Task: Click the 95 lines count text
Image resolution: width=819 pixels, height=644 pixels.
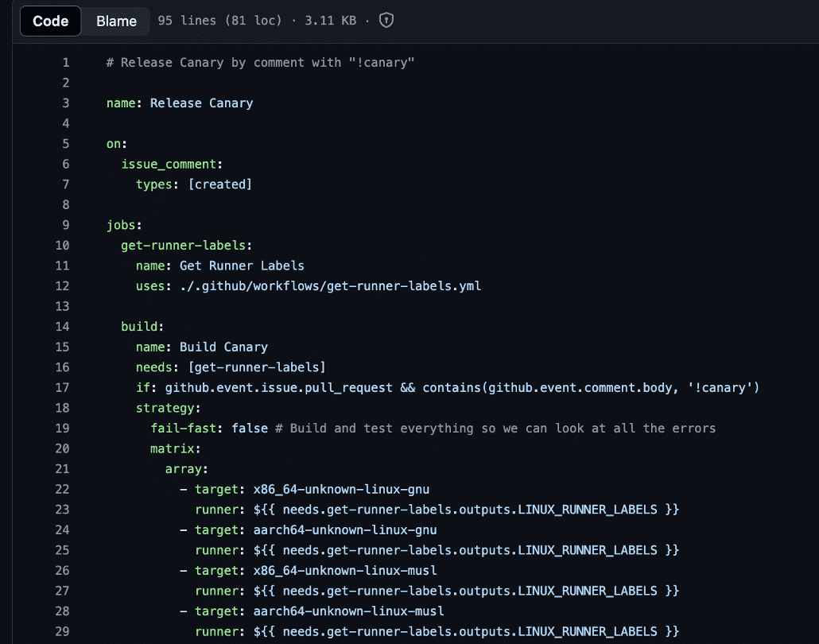Action: [x=176, y=21]
